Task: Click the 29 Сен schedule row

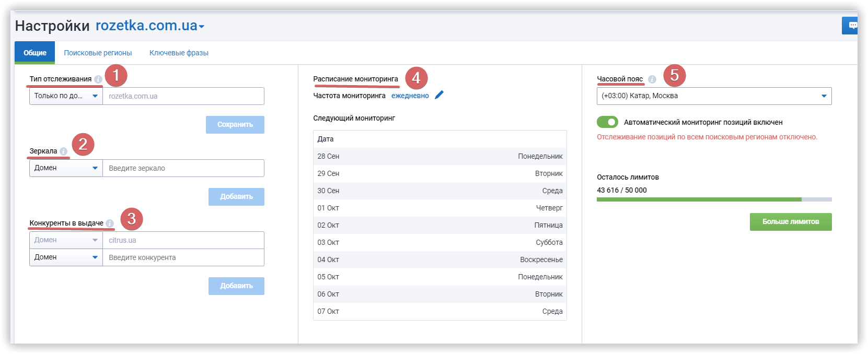Action: tap(440, 173)
